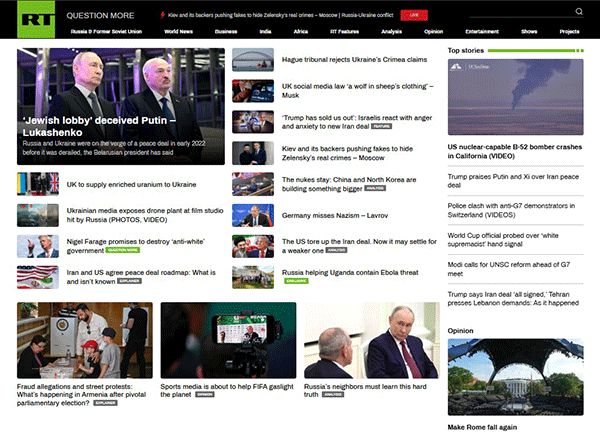Click the Crimea bridge thumbnail
Viewport: 600px width, 432px height.
pyautogui.click(x=253, y=60)
